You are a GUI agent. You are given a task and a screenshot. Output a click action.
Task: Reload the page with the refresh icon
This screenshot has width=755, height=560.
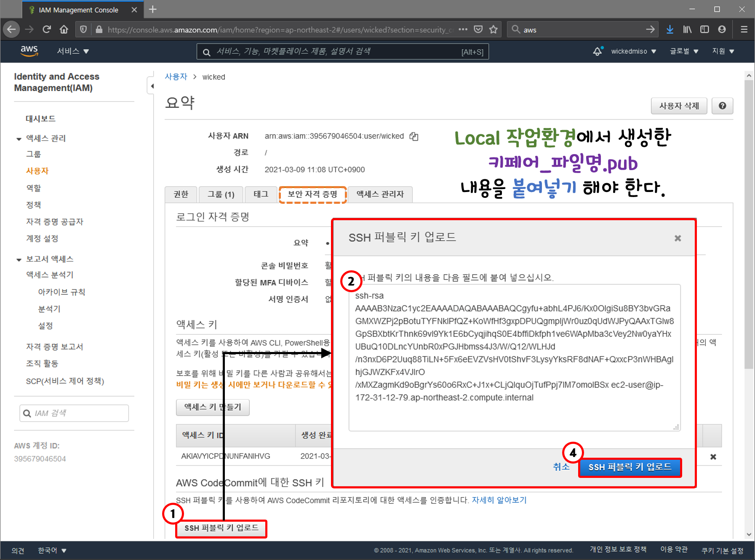47,29
